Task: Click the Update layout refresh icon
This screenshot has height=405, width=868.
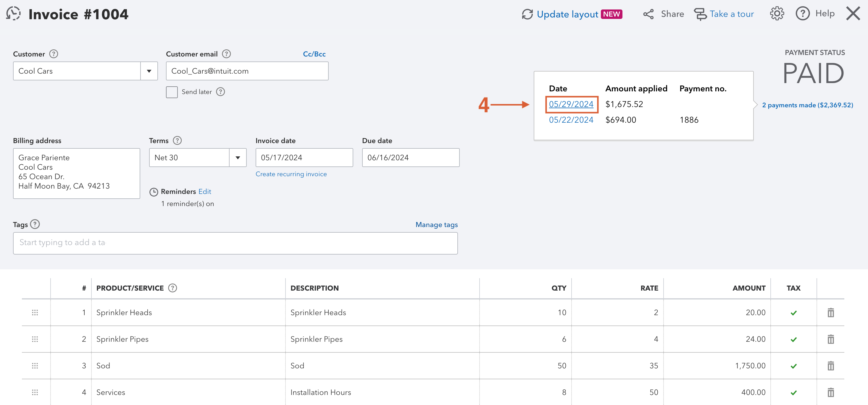Action: (527, 14)
